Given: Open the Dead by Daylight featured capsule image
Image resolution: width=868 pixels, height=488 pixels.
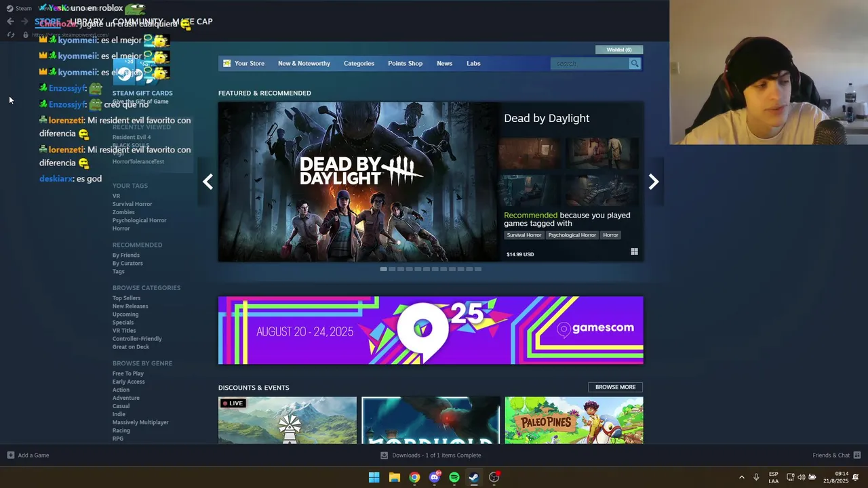Looking at the screenshot, I should 358,182.
